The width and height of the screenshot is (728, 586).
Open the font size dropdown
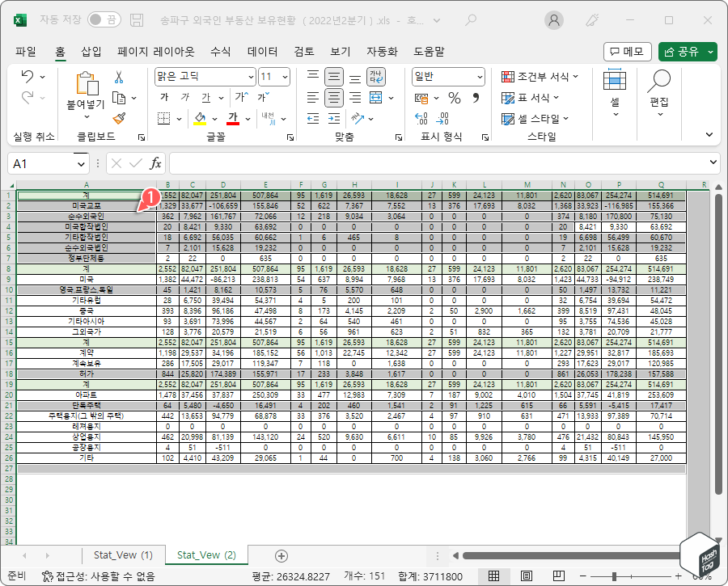(x=285, y=77)
